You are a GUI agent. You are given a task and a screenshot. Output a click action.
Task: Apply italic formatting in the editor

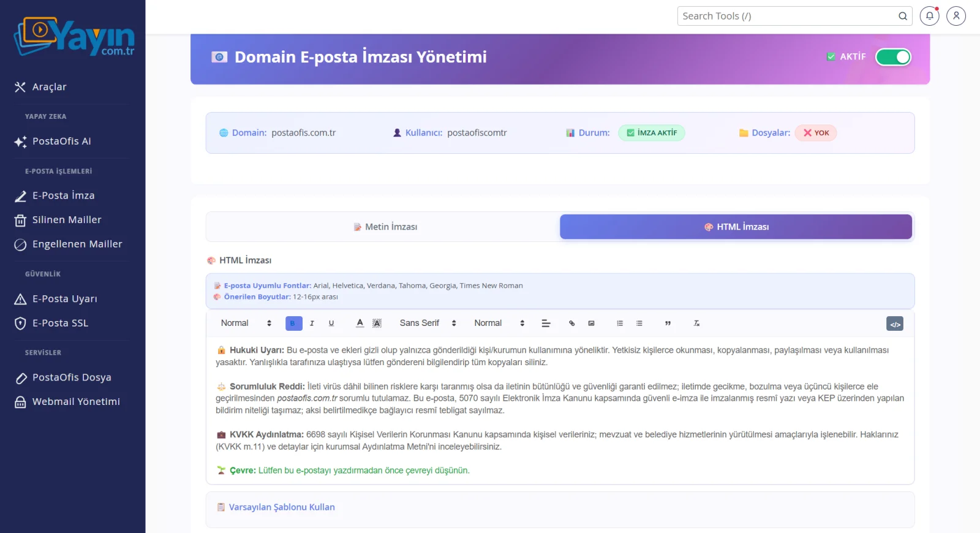point(312,323)
